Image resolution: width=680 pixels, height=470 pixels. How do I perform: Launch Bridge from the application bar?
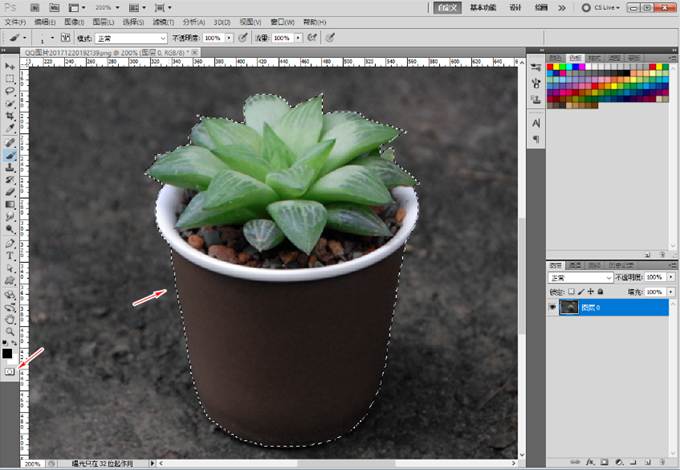(34, 7)
